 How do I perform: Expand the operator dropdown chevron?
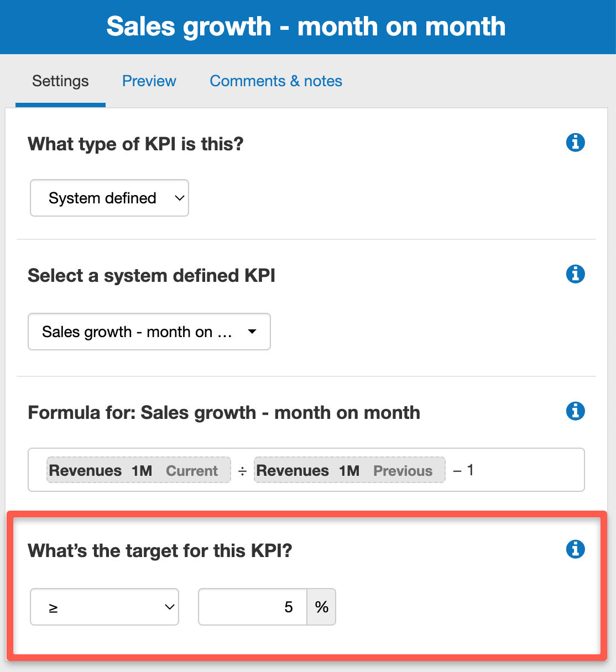[x=169, y=607]
